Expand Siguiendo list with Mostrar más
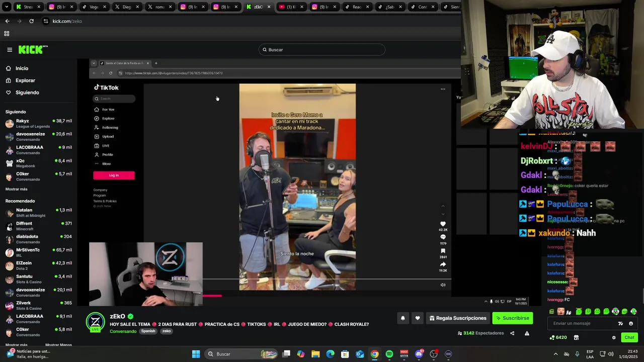The image size is (644, 362). coord(17,189)
